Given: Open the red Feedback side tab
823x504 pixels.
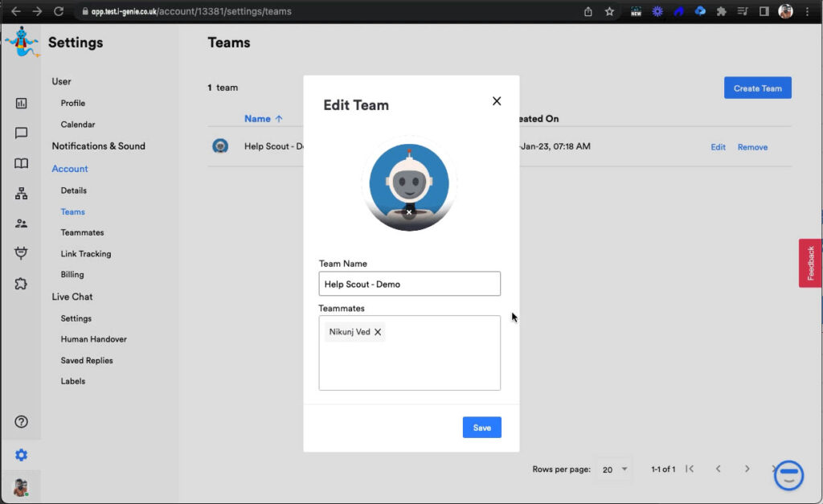Looking at the screenshot, I should pyautogui.click(x=810, y=263).
